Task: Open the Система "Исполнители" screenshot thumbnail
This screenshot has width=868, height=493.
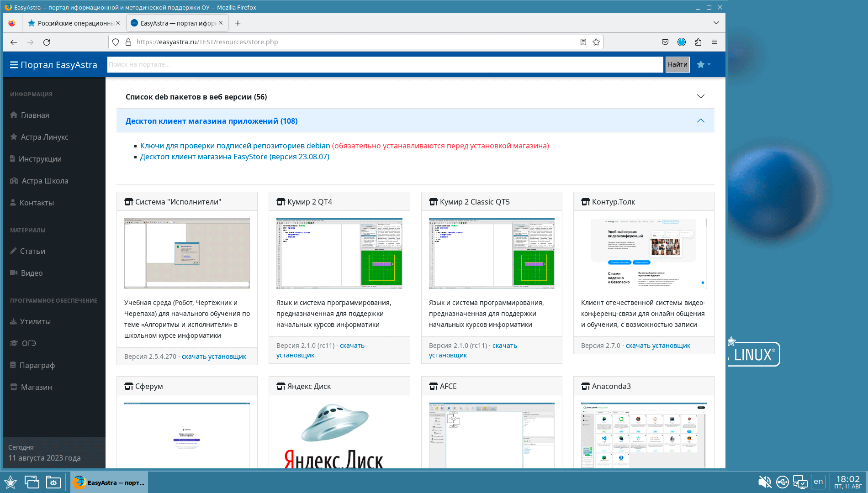Action: pos(187,253)
